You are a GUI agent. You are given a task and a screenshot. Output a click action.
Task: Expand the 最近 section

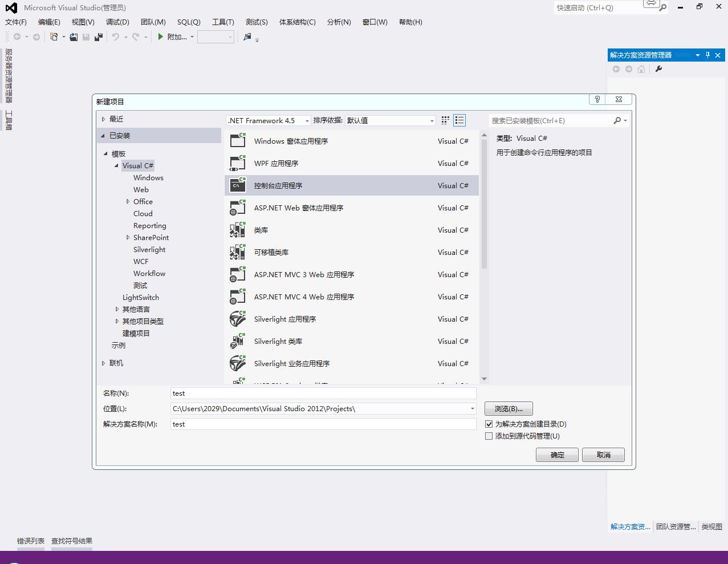103,119
